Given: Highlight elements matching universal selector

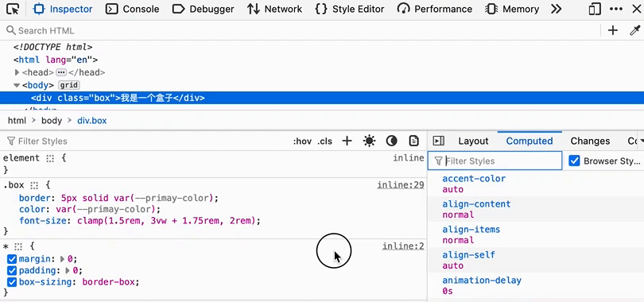Looking at the screenshot, I should 18,246.
